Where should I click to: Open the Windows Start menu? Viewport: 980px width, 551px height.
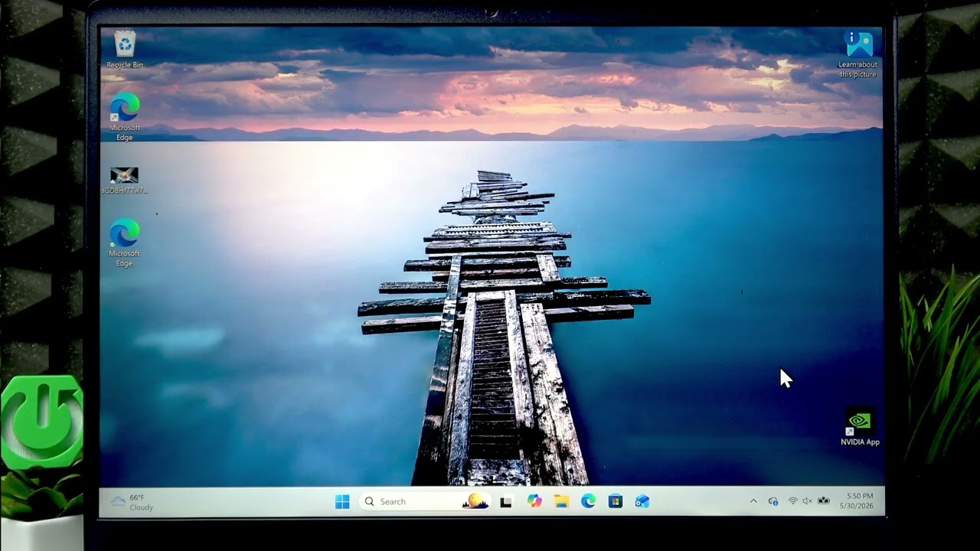coord(342,501)
